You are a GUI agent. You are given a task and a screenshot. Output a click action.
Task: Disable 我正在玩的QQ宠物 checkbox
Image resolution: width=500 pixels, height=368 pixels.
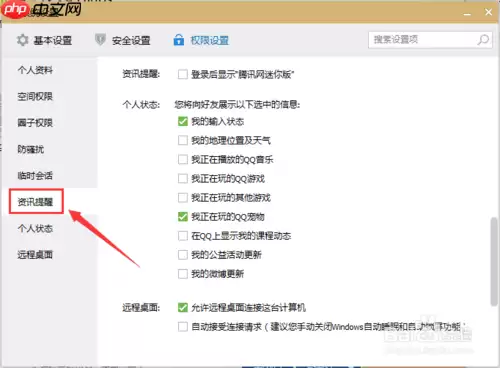point(183,217)
